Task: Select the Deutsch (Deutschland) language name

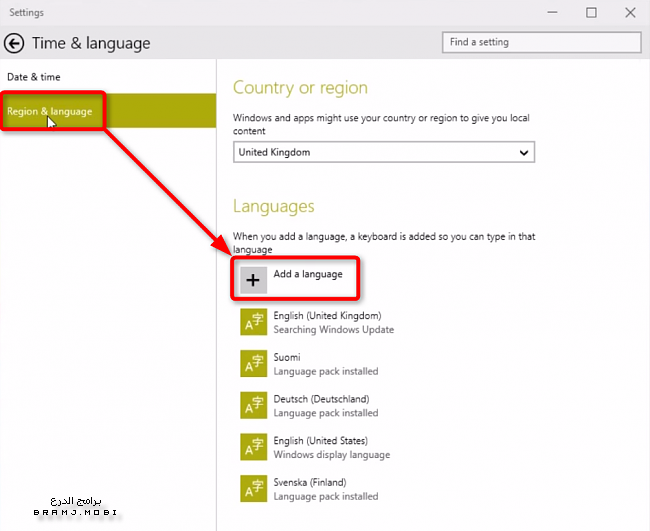Action: point(321,399)
